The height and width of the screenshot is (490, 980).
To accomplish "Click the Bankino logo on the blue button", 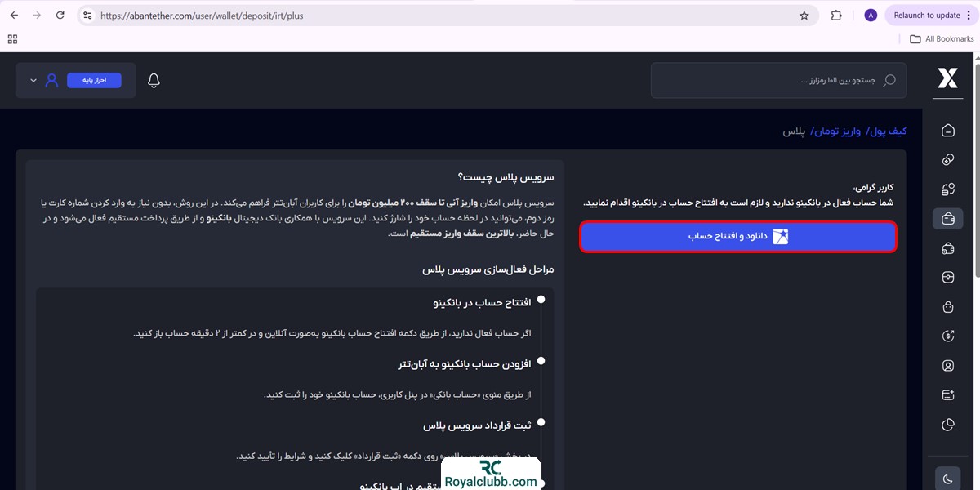I will 781,237.
